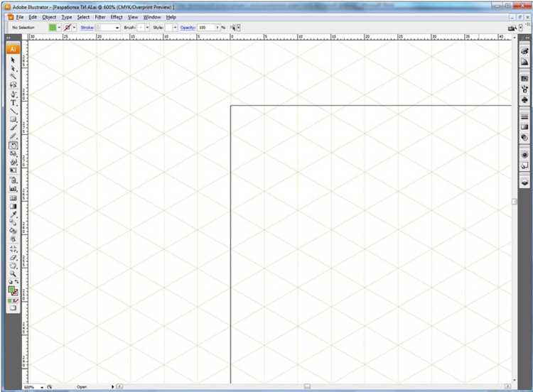Open the Color Guide panel icon
Image resolution: width=533 pixels, height=392 pixels.
524,62
